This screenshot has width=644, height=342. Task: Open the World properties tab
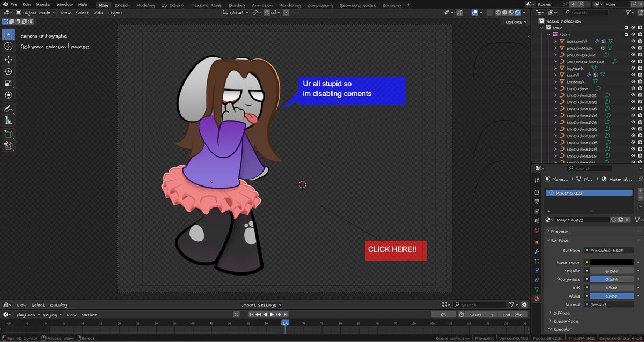click(x=537, y=231)
